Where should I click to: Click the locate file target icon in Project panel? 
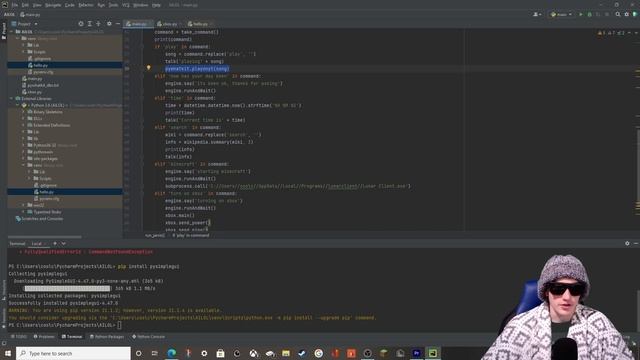pyautogui.click(x=81, y=24)
